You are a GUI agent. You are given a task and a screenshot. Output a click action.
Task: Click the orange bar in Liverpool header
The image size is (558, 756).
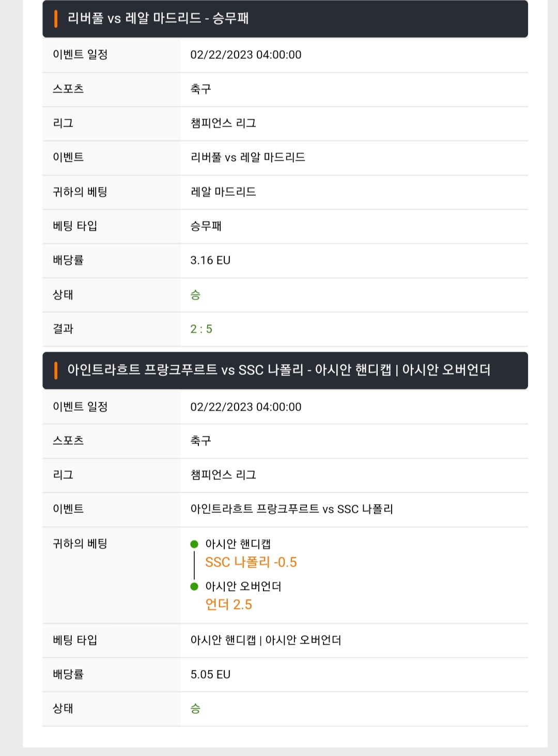55,19
